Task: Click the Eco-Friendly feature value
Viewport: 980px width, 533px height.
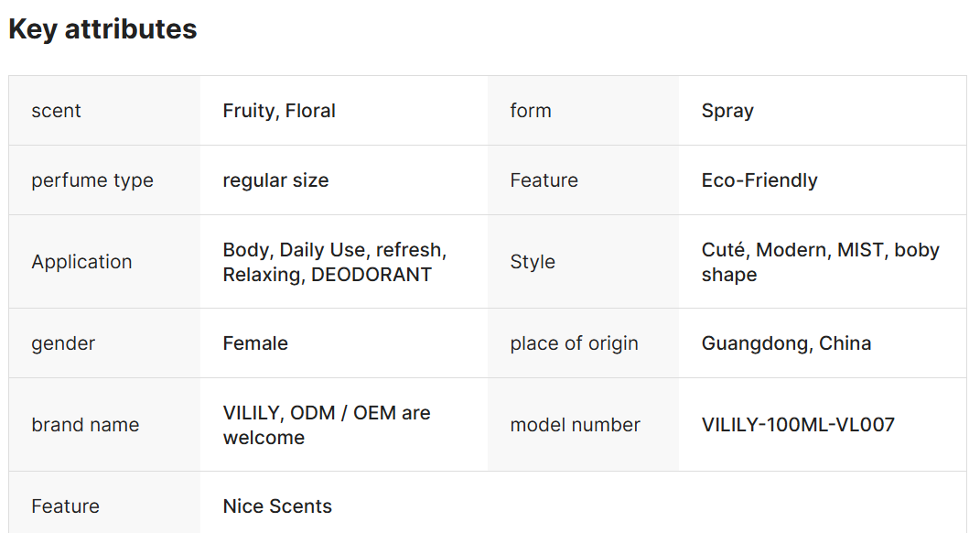Action: coord(759,180)
